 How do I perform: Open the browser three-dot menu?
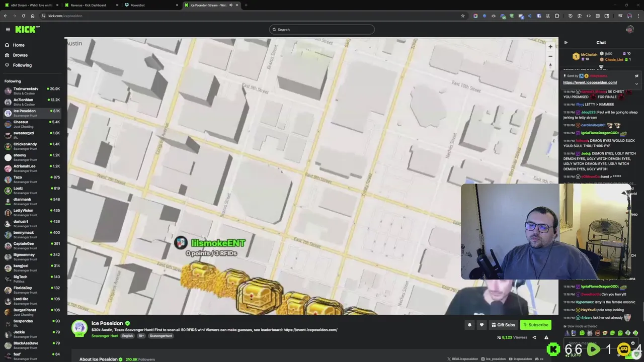point(638,16)
